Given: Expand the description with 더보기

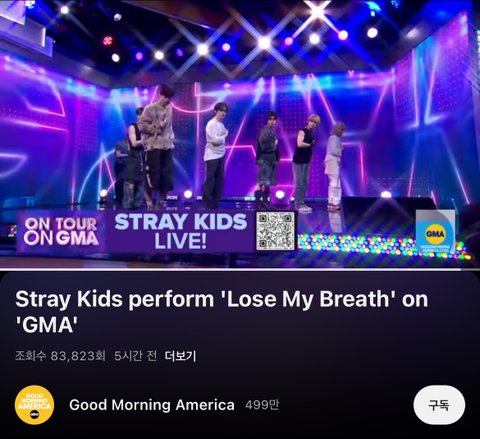Looking at the screenshot, I should 180,356.
